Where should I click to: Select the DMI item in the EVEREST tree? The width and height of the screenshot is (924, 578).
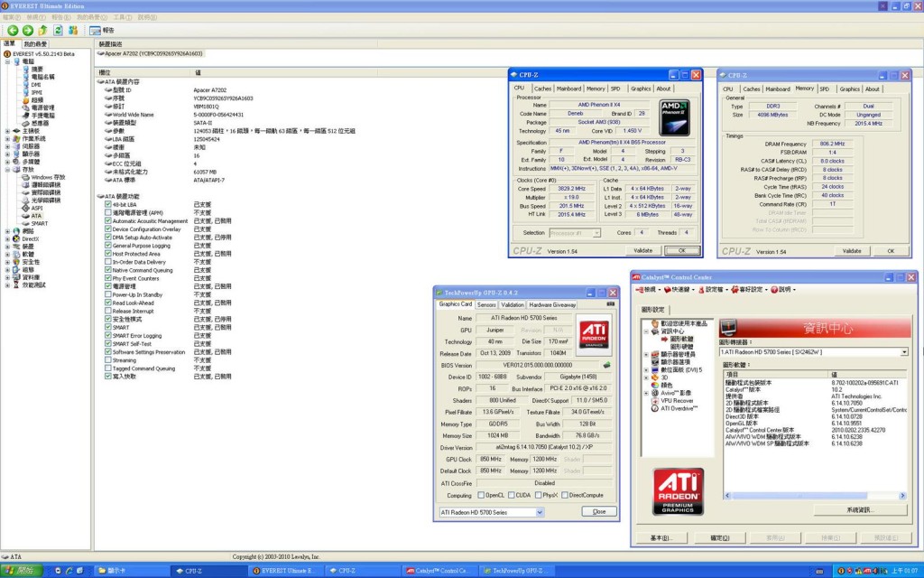[36, 85]
